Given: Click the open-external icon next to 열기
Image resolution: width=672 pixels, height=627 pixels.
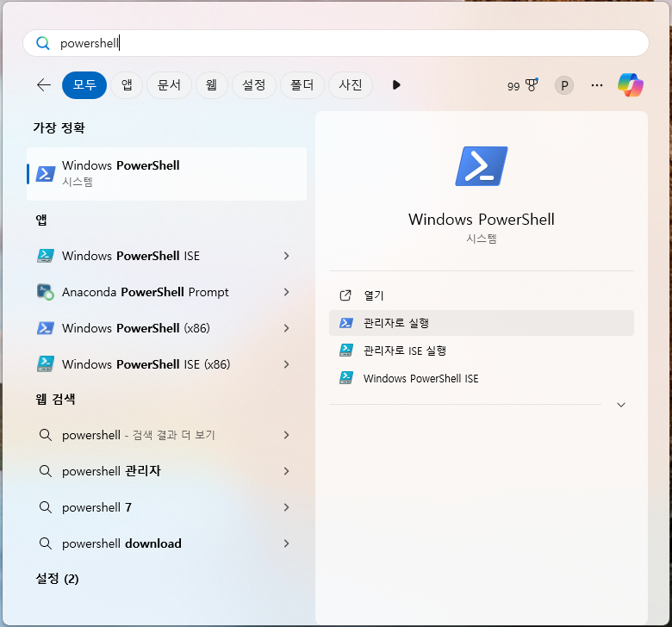Looking at the screenshot, I should tap(345, 295).
